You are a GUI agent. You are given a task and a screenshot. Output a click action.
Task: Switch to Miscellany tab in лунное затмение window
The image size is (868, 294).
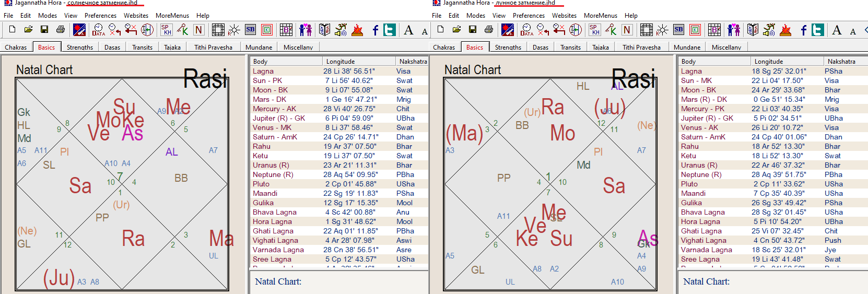point(726,47)
